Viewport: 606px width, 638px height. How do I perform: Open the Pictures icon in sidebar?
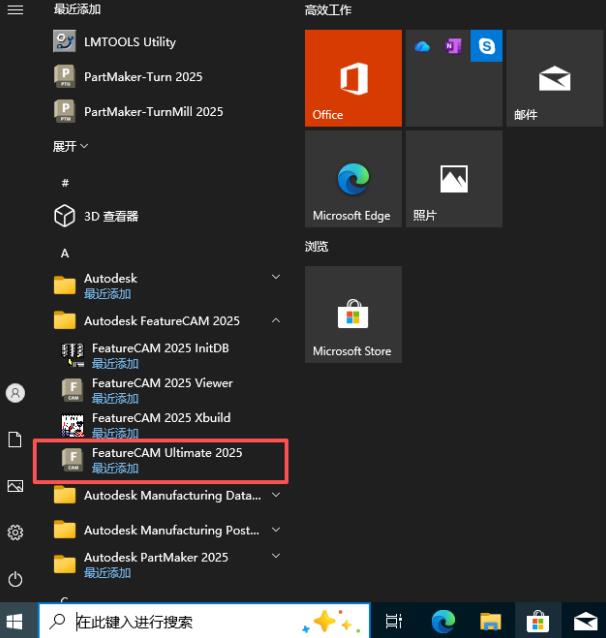click(15, 486)
